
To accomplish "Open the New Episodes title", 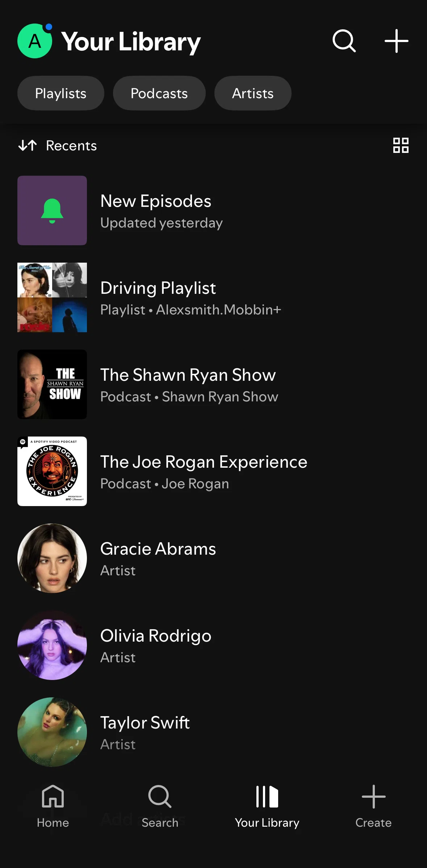I will pos(156,201).
